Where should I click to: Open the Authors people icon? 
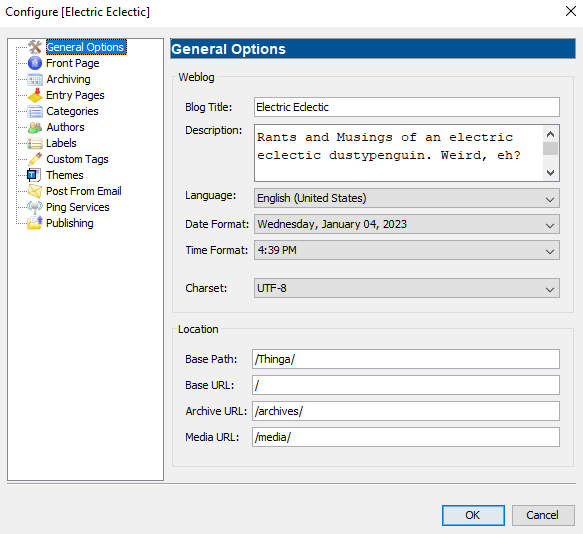point(35,127)
